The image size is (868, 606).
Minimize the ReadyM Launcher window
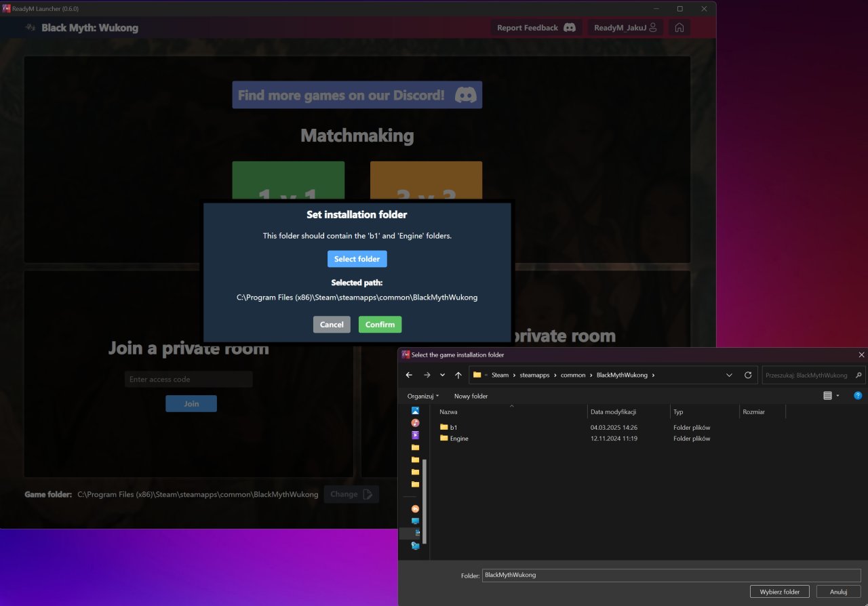point(656,9)
